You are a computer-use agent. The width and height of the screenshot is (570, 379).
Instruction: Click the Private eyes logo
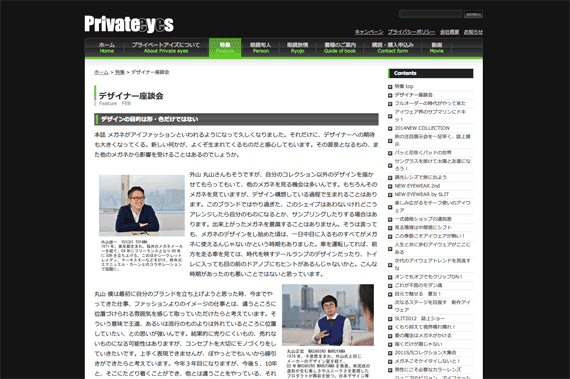(x=129, y=24)
